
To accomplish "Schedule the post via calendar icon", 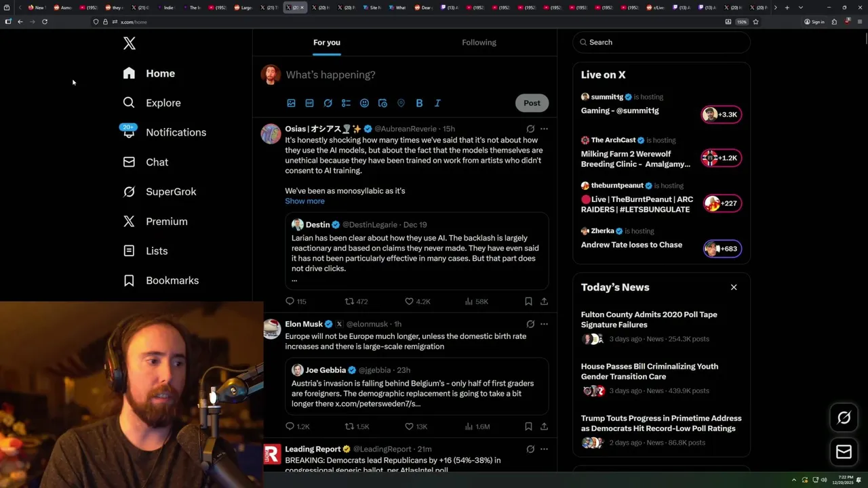I will coord(382,103).
